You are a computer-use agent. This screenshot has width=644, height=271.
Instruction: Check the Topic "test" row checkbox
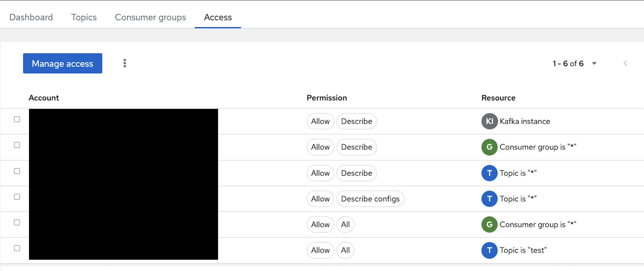click(x=17, y=248)
